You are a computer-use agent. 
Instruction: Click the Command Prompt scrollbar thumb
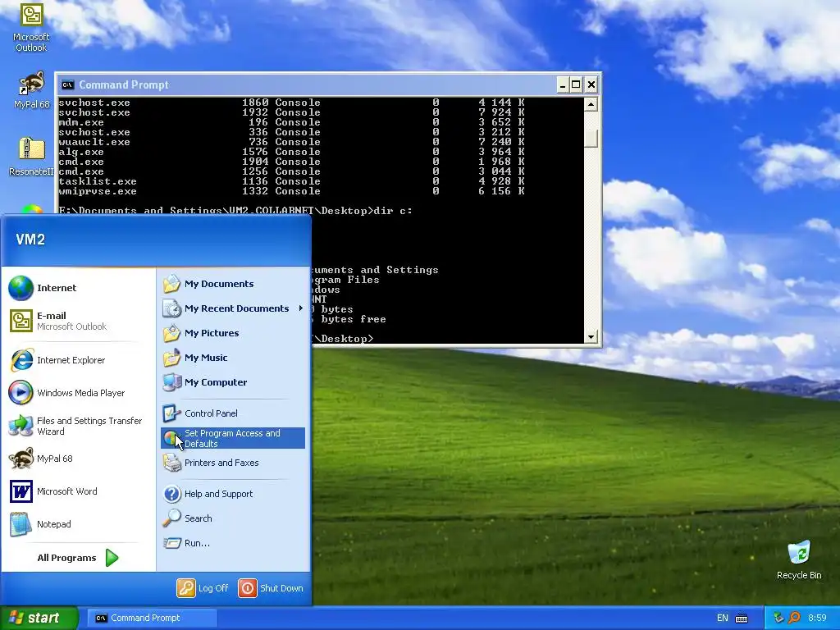pos(591,138)
